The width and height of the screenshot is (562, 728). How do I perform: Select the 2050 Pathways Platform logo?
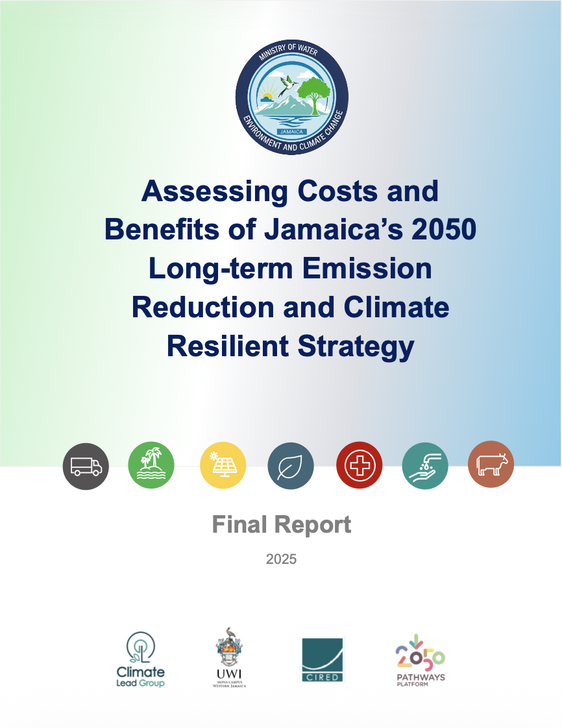[421, 660]
